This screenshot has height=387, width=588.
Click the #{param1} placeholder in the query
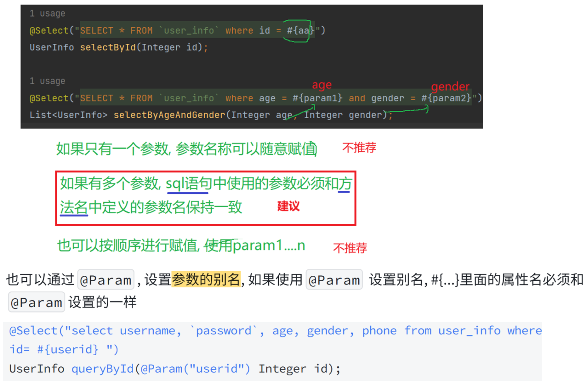(x=317, y=98)
